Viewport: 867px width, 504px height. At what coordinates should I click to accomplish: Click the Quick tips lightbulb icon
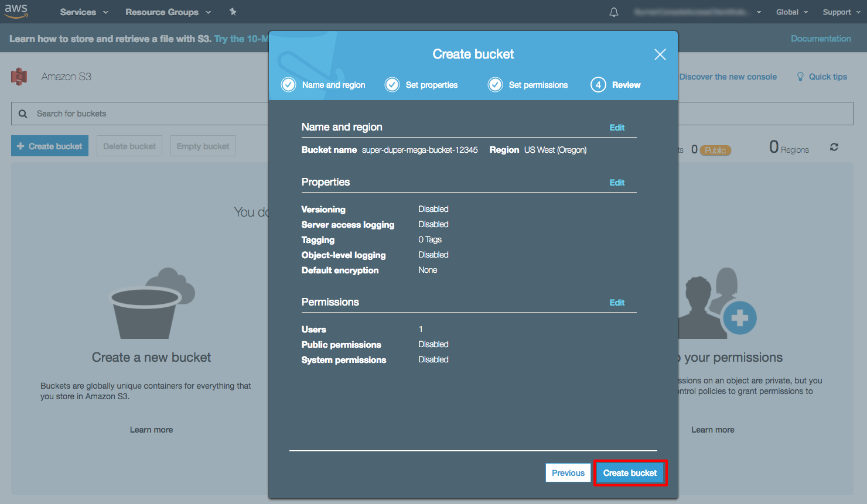tap(800, 77)
